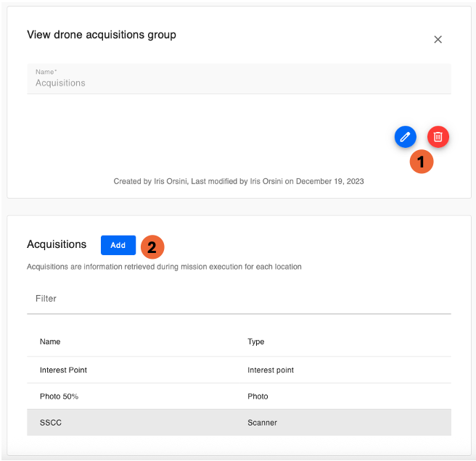Click the 'View drone acquisitions group' title
476x461 pixels.
tap(102, 35)
